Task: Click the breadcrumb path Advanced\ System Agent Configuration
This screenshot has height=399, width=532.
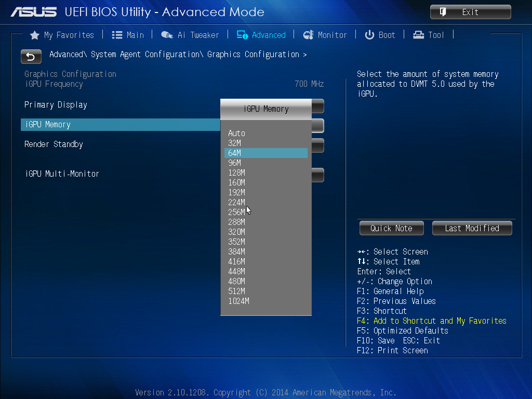Action: point(126,54)
